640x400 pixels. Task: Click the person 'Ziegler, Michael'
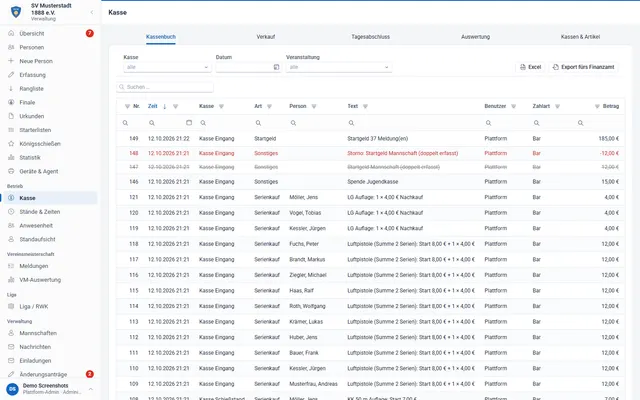coord(308,275)
